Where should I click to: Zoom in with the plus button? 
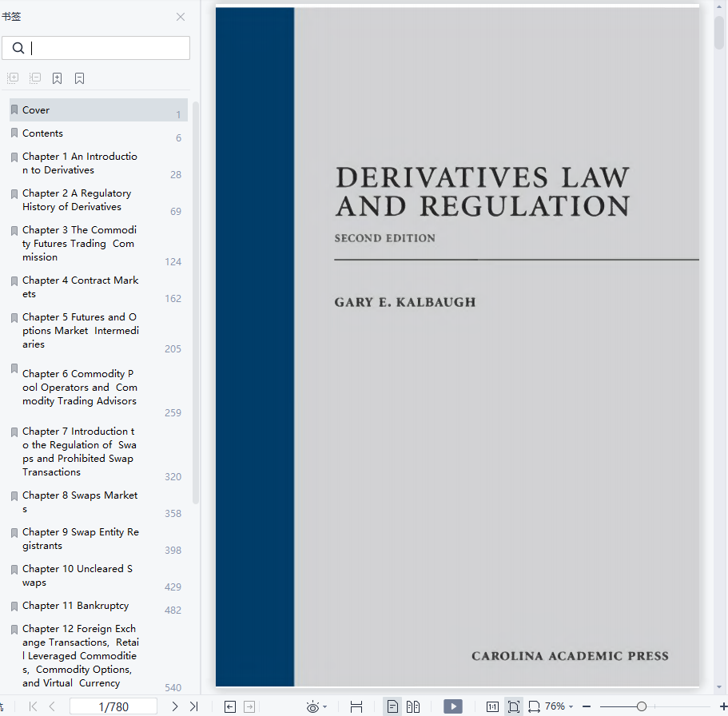723,706
